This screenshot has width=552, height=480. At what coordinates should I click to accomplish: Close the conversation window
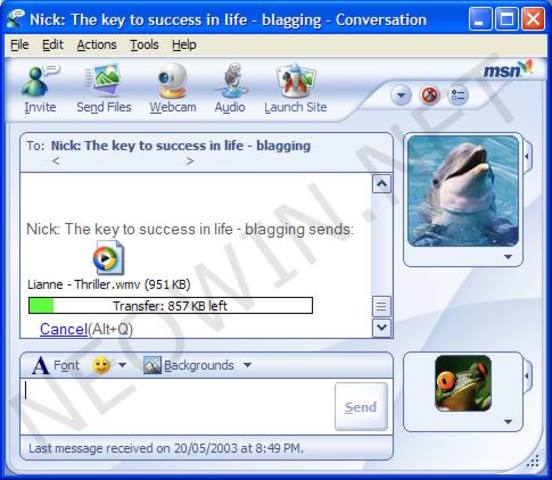[x=533, y=19]
